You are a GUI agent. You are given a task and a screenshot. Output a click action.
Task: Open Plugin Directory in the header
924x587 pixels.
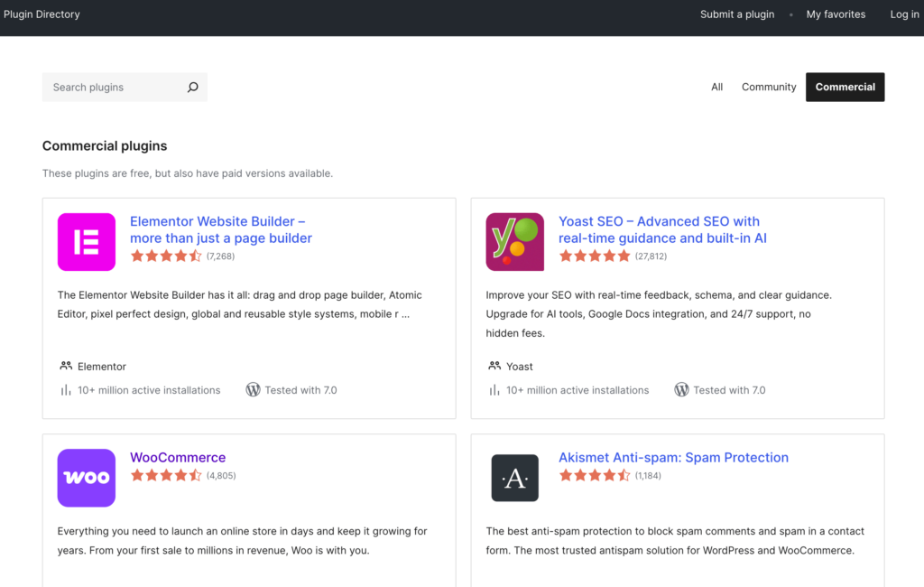pyautogui.click(x=42, y=14)
